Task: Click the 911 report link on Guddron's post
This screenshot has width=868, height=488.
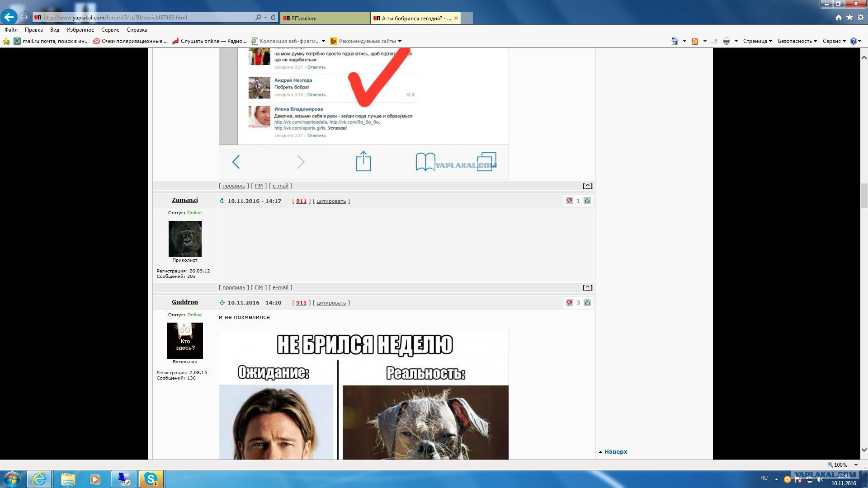Action: (x=302, y=303)
